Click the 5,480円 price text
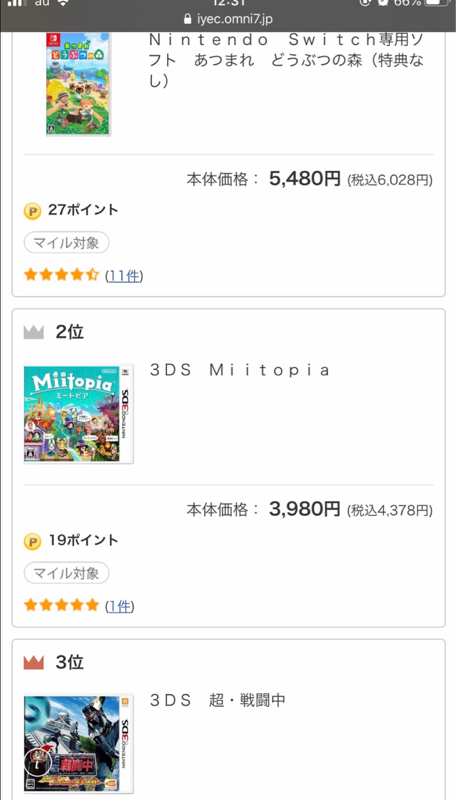The image size is (456, 800). (x=305, y=179)
